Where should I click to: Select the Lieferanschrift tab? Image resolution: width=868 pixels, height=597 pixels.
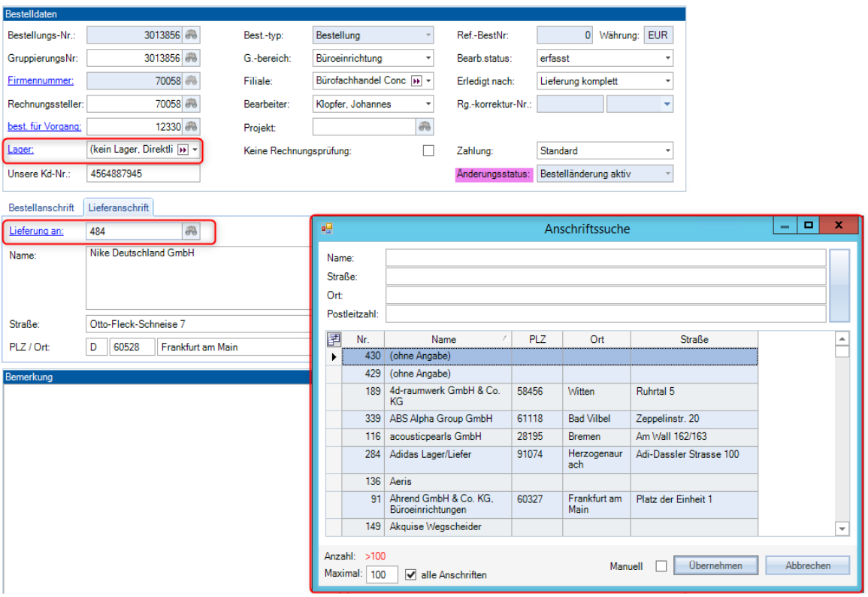tap(119, 208)
